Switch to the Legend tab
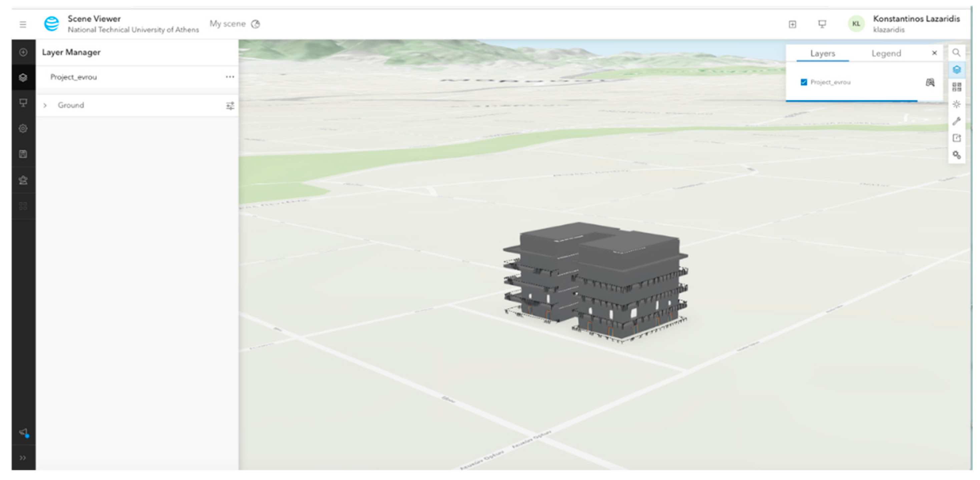Screen dimensions: 980x480 pos(886,54)
